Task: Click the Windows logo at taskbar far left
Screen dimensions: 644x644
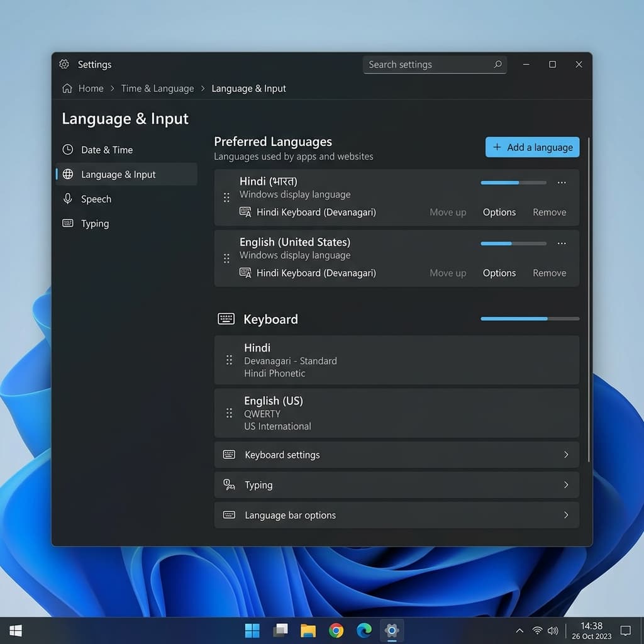Action: point(16,630)
